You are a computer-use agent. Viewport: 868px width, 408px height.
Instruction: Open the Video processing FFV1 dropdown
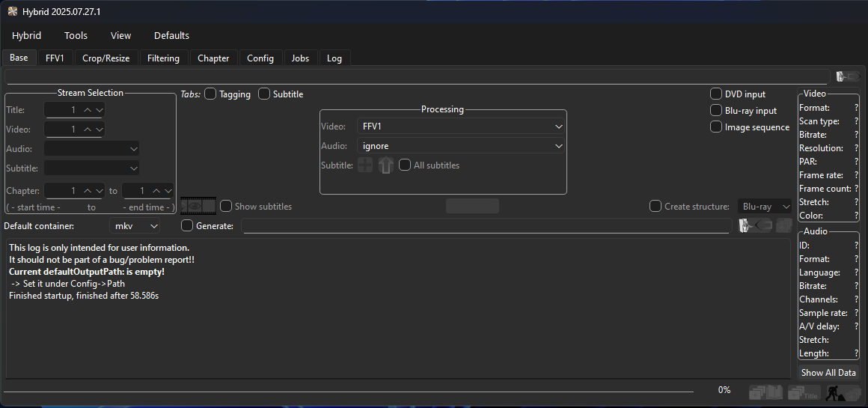[x=460, y=127]
